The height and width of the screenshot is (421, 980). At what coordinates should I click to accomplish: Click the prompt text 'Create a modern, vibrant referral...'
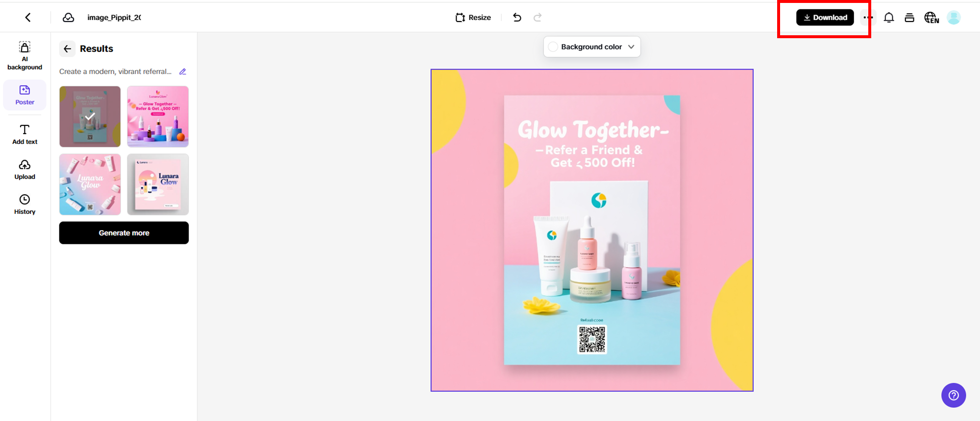tap(115, 71)
